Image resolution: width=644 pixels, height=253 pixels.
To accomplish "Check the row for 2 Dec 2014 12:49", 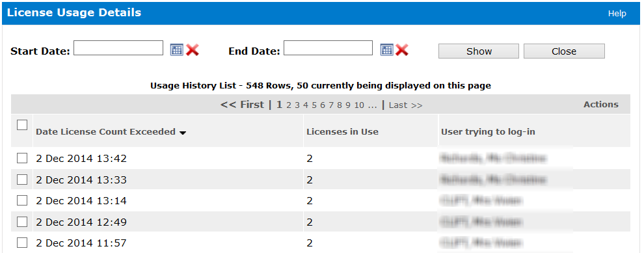I will click(x=22, y=222).
